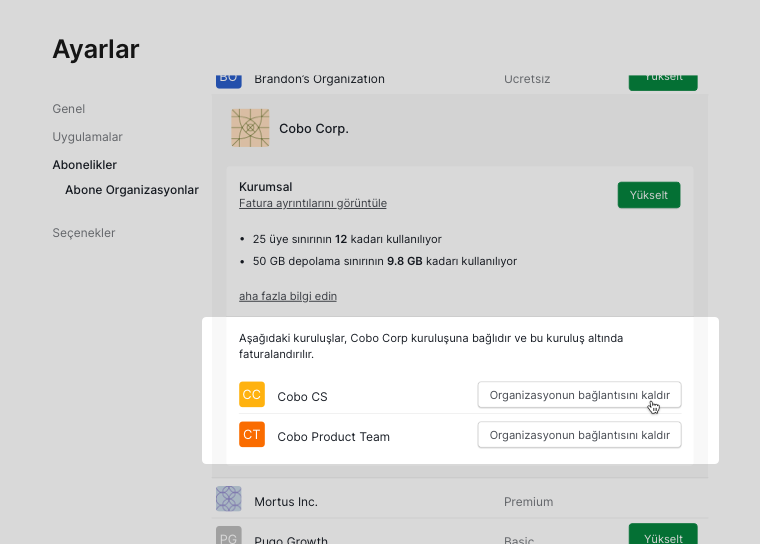
Task: Click the yellow CC avatar for Cobo CS
Action: pos(252,394)
